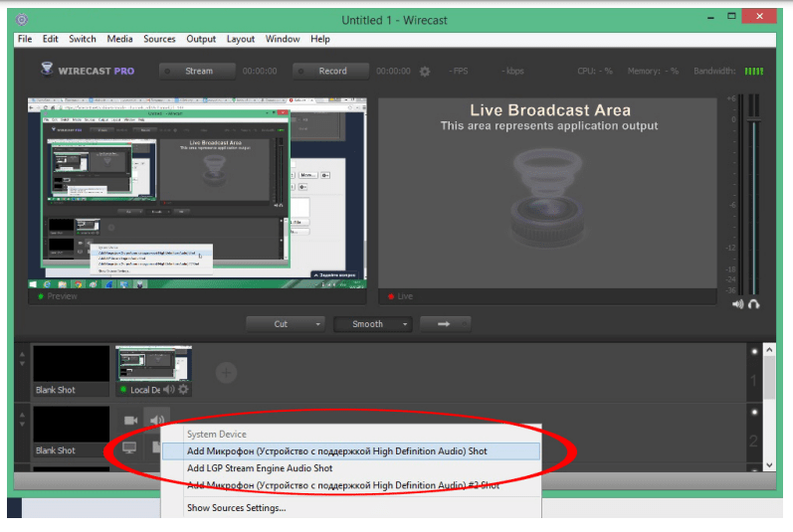Open the Help menu
This screenshot has width=793, height=532.
320,39
